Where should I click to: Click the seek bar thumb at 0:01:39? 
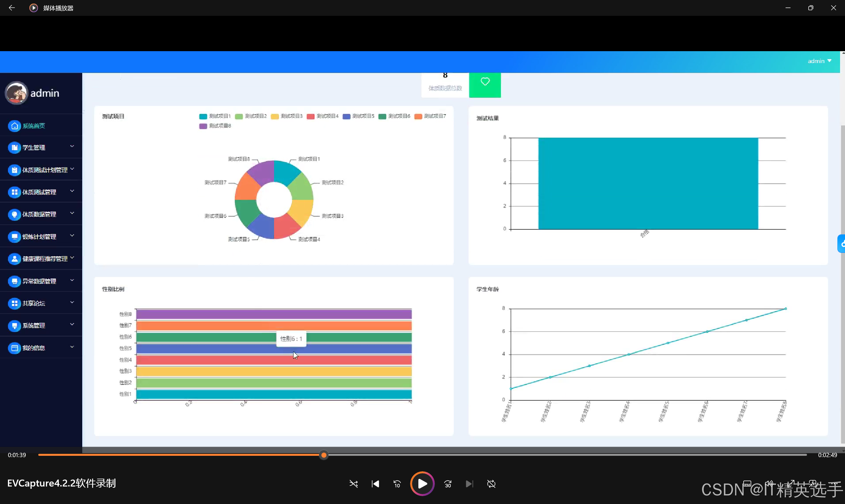pyautogui.click(x=324, y=455)
